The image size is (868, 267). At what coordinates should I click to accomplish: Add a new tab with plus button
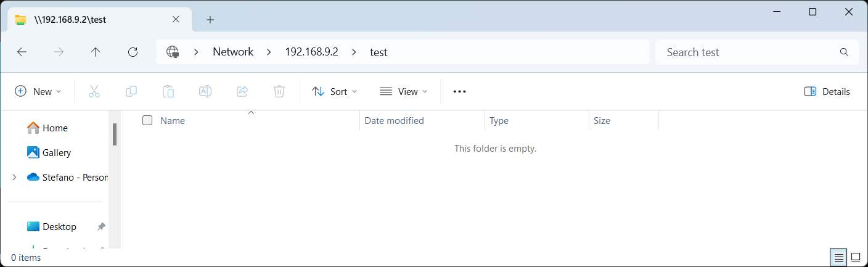point(210,20)
